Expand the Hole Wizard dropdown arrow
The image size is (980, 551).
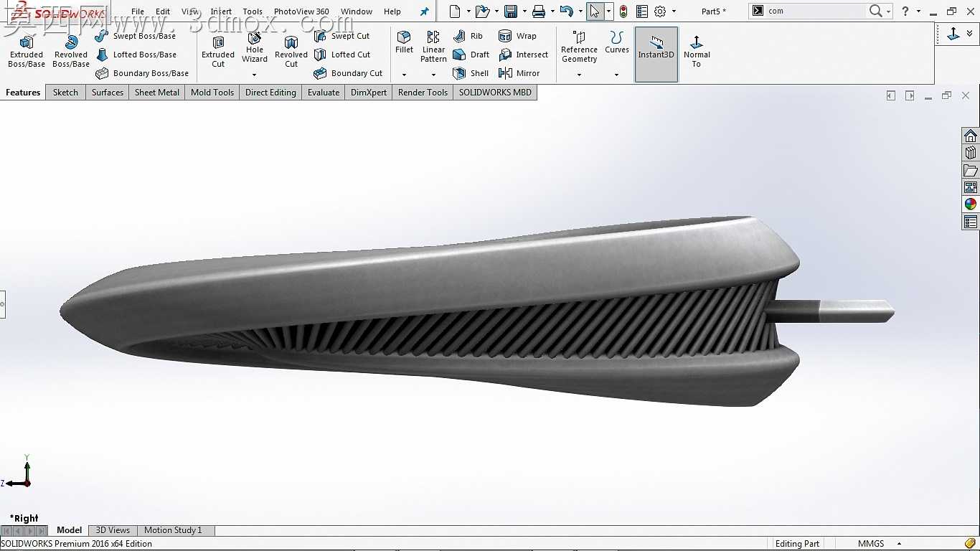255,75
